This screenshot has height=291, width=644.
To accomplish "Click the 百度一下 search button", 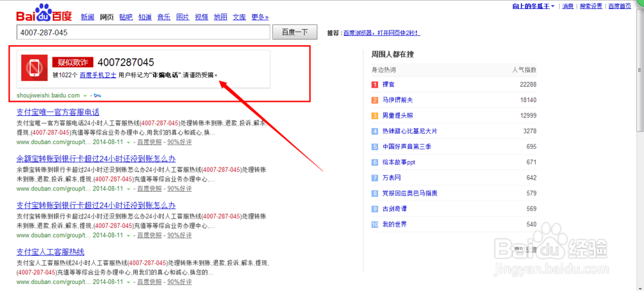I will pos(296,32).
